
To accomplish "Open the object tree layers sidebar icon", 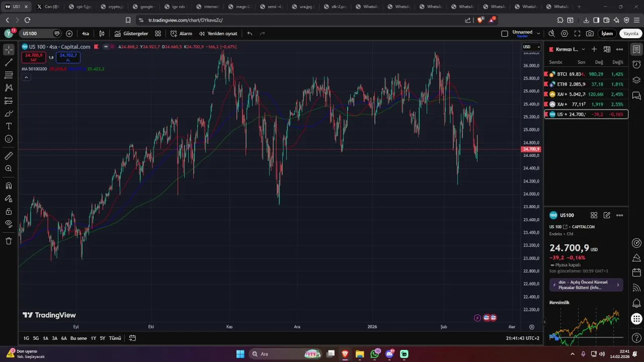I will tap(636, 80).
